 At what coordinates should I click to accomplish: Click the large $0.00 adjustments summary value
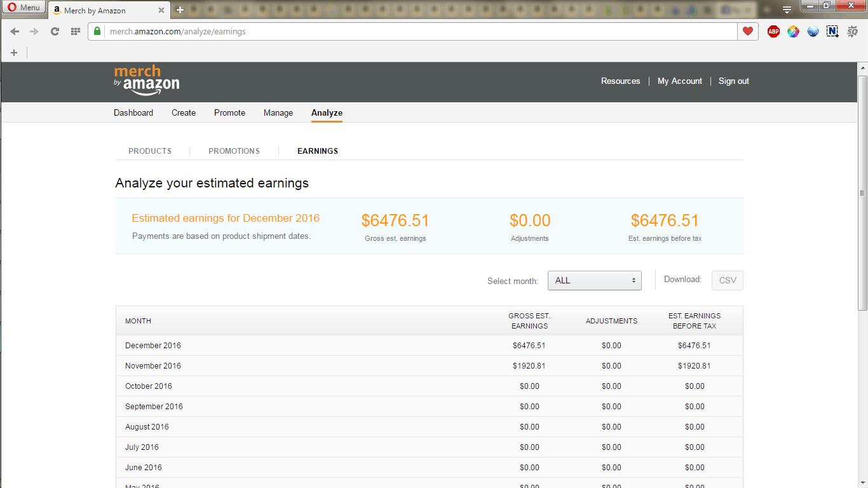[530, 220]
